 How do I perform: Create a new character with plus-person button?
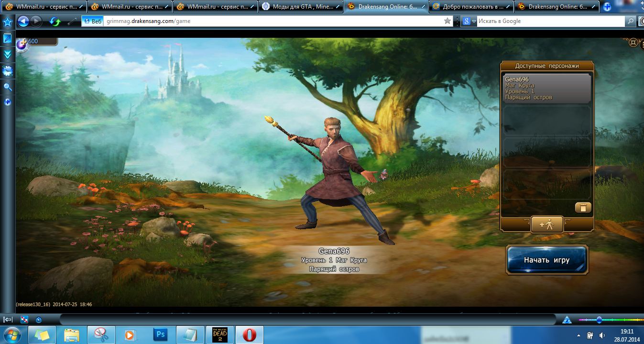[546, 224]
